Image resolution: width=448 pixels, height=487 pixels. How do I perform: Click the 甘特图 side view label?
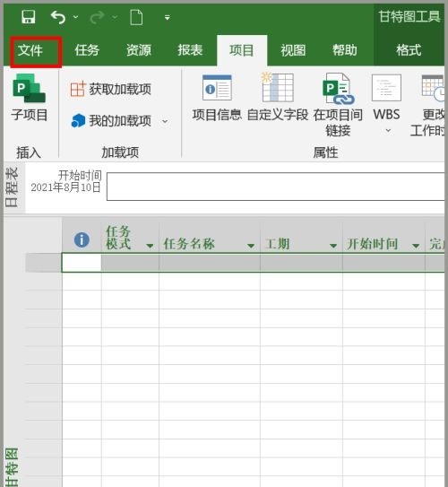(12, 466)
